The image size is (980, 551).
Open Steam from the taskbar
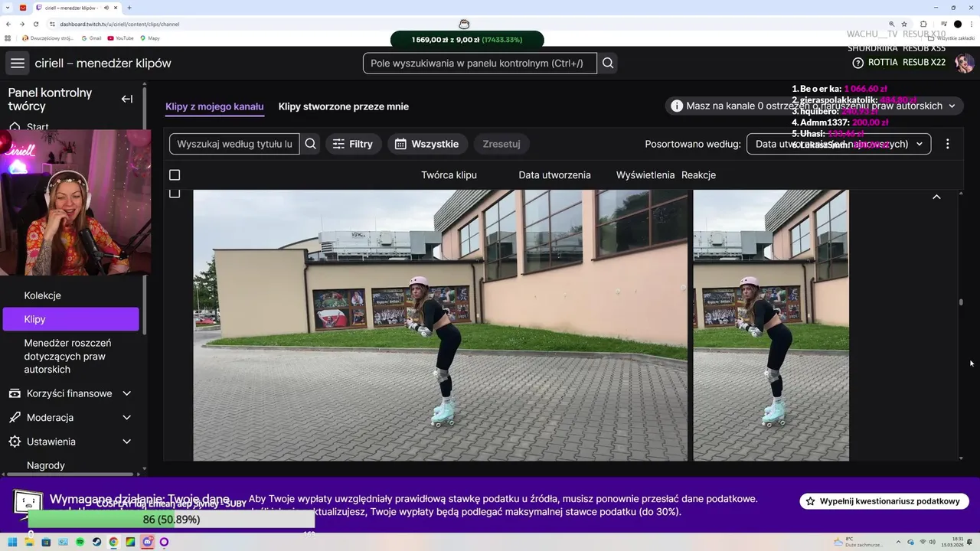coord(96,542)
